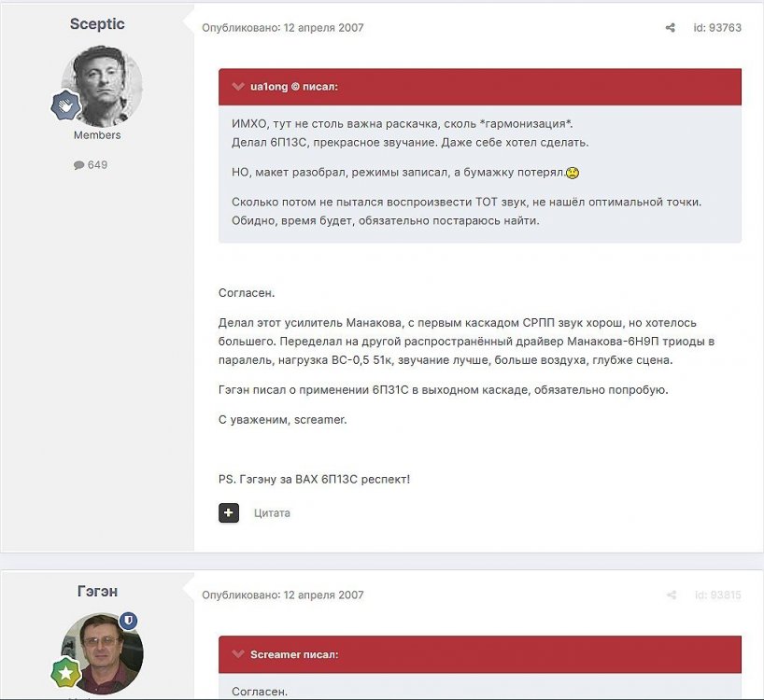
Task: Collapse the ua1ong quote with its chevron
Action: coord(238,87)
